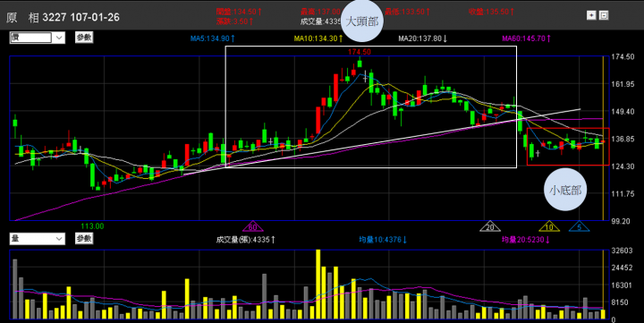Click the 99.20 price axis value
Image resolution: width=644 pixels, height=323 pixels.
[x=621, y=221]
